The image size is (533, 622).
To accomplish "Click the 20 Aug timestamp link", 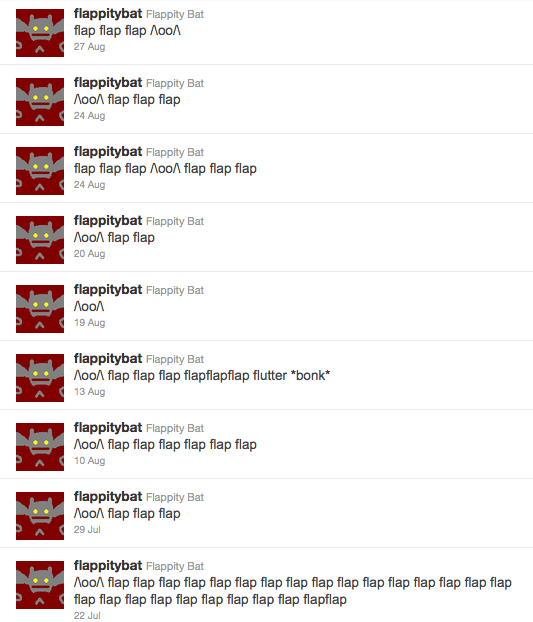I will 89,254.
